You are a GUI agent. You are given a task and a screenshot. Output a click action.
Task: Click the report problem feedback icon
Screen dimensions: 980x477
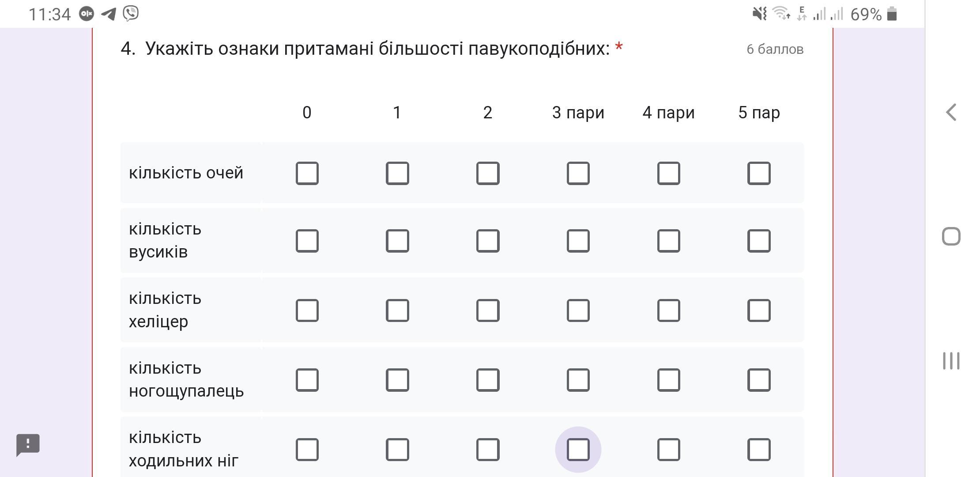pos(28,445)
